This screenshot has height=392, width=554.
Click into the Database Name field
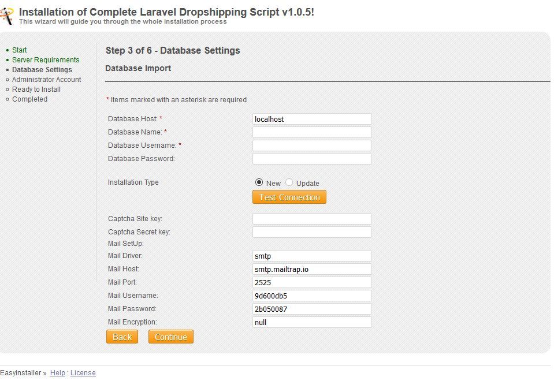(x=312, y=132)
